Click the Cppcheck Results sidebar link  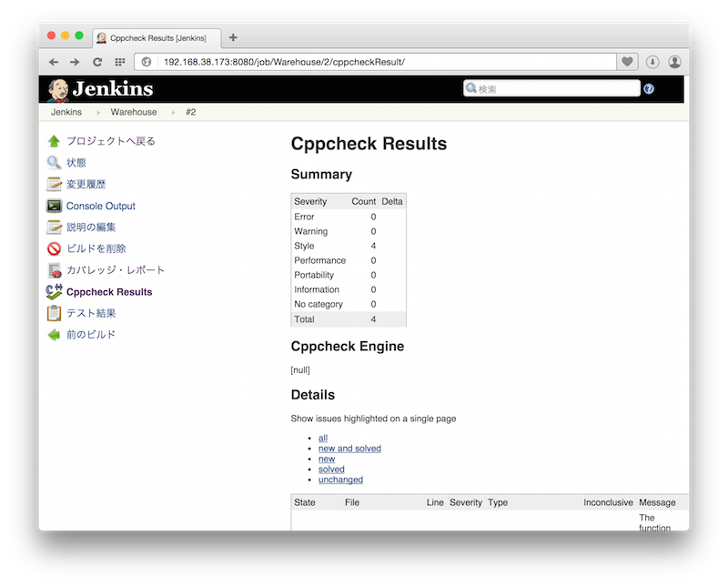(x=109, y=292)
